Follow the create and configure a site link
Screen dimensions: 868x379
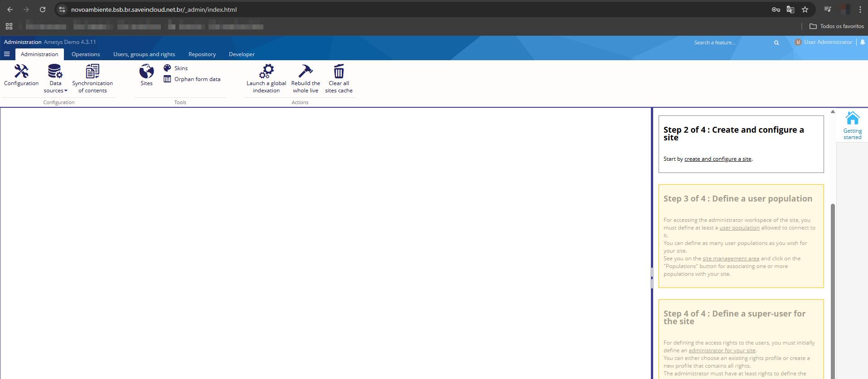coord(718,159)
